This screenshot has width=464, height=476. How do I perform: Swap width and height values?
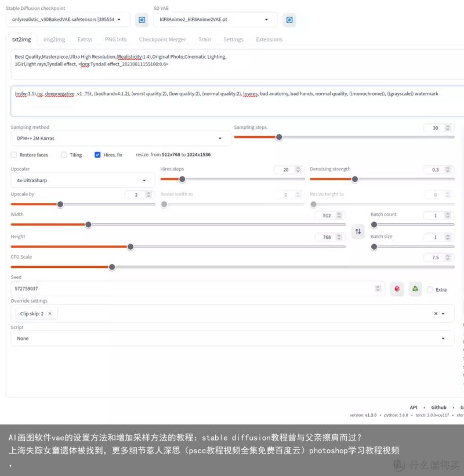click(358, 231)
